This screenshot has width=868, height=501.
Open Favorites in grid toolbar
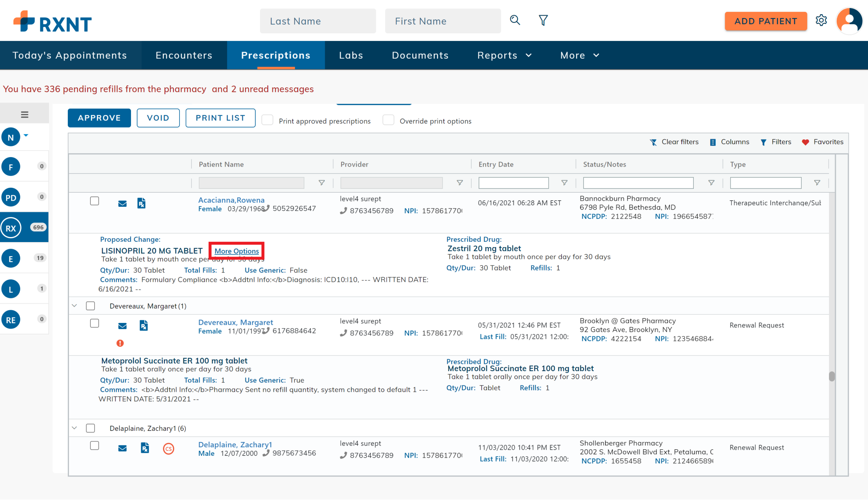tap(823, 142)
